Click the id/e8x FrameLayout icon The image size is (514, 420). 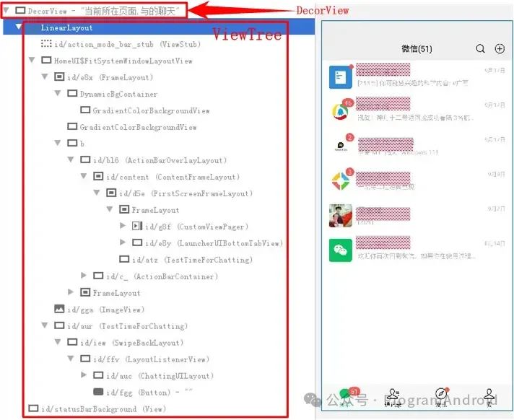coord(59,77)
